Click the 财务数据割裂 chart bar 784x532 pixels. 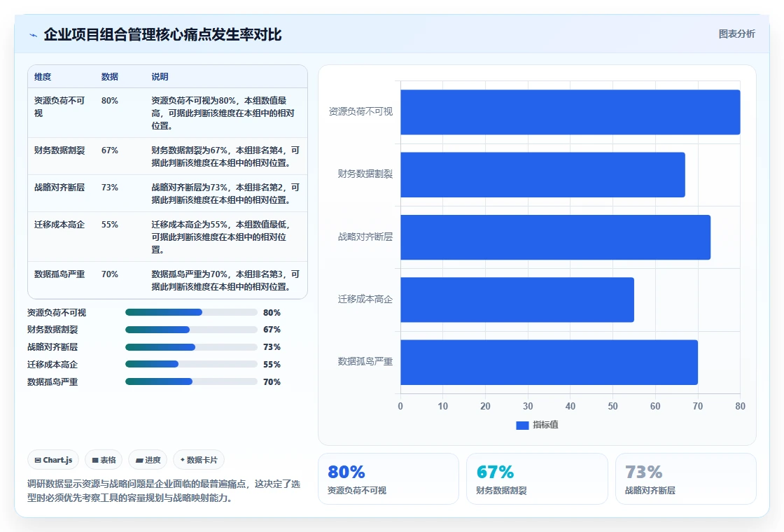click(542, 174)
